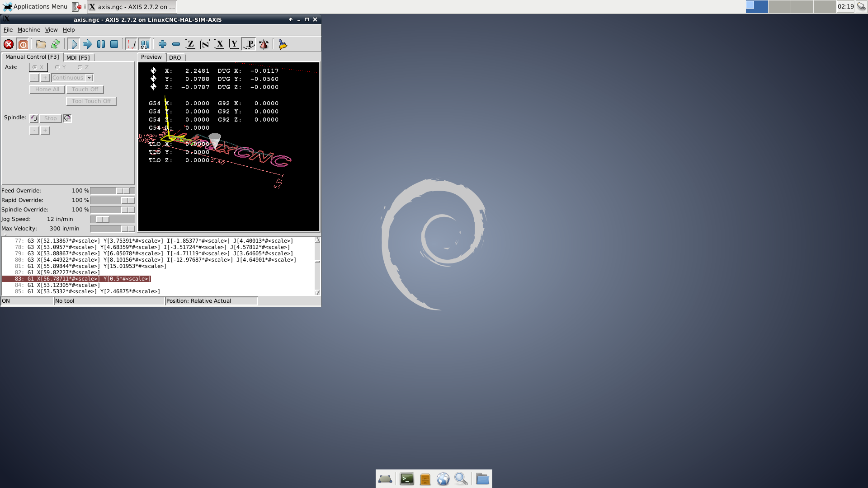Click inside the toolpath preview canvas

pyautogui.click(x=229, y=146)
